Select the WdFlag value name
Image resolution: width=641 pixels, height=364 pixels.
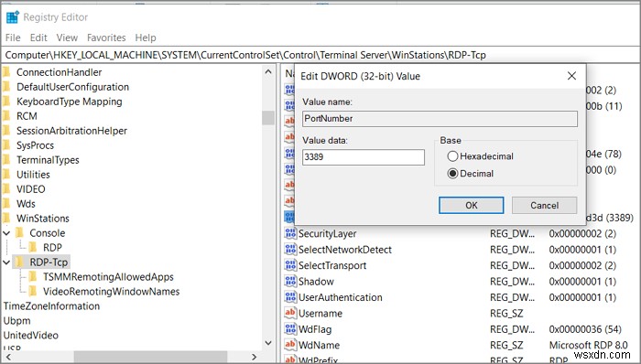[x=315, y=329]
